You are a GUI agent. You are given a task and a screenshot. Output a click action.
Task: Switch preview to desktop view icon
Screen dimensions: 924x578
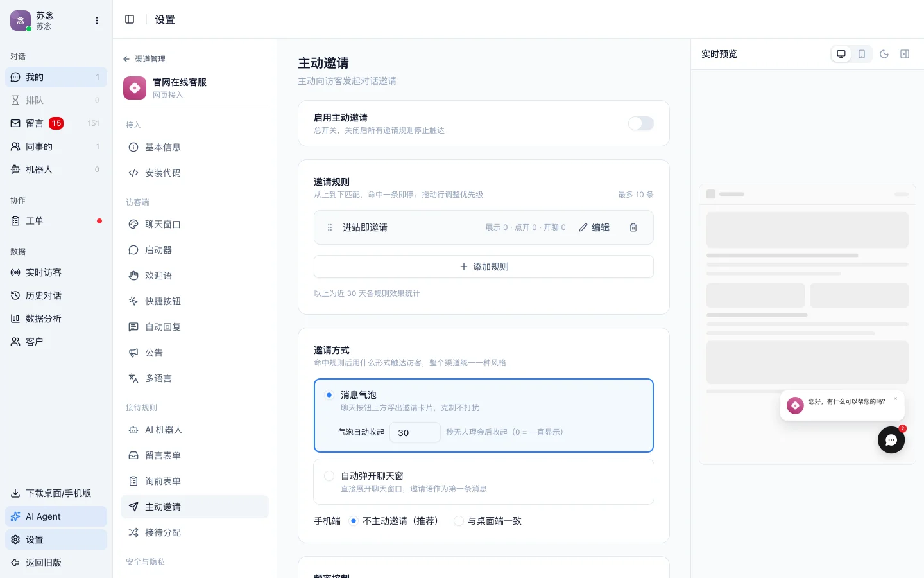point(841,54)
